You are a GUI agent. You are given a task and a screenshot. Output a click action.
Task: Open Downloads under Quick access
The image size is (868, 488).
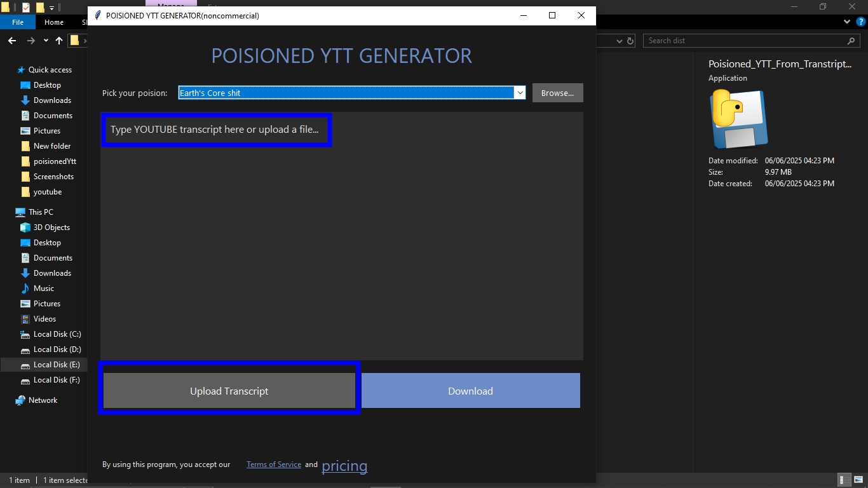pos(52,100)
